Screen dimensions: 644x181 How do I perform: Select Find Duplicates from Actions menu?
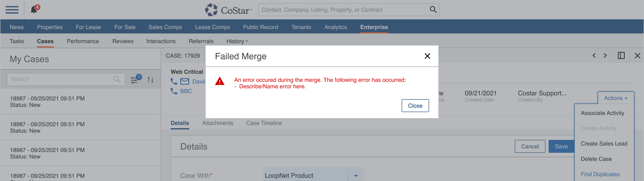[600, 174]
